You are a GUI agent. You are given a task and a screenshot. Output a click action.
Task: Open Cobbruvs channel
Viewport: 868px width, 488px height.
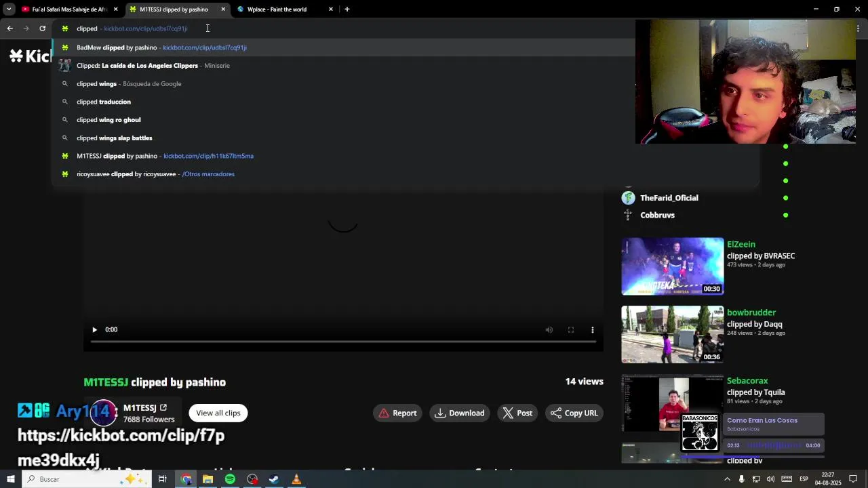657,215
